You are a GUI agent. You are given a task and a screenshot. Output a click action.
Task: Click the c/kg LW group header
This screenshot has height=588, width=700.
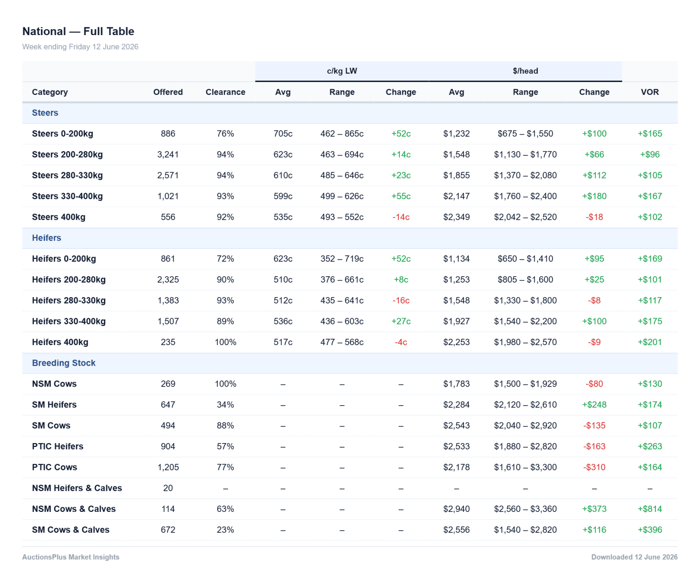tap(342, 71)
